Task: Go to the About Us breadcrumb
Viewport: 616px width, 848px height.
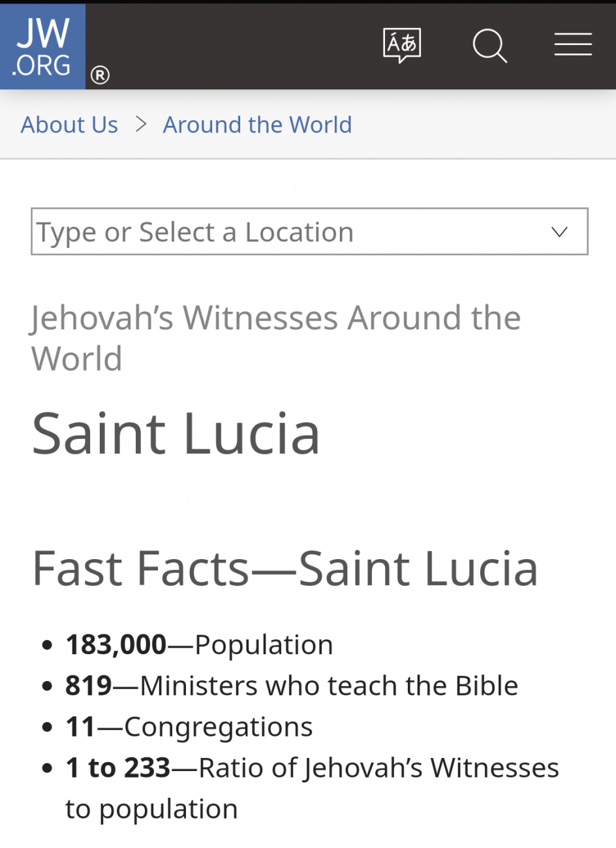Action: point(69,125)
